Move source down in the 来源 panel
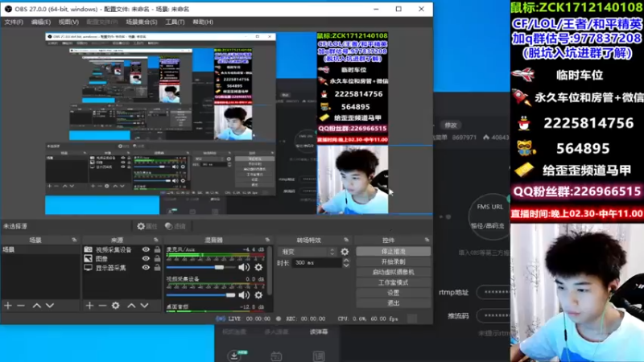This screenshot has width=644, height=362. coord(145,306)
